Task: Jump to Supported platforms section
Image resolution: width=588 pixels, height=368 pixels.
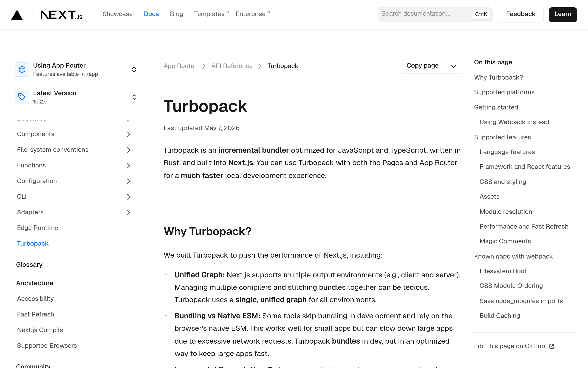Action: tap(504, 92)
